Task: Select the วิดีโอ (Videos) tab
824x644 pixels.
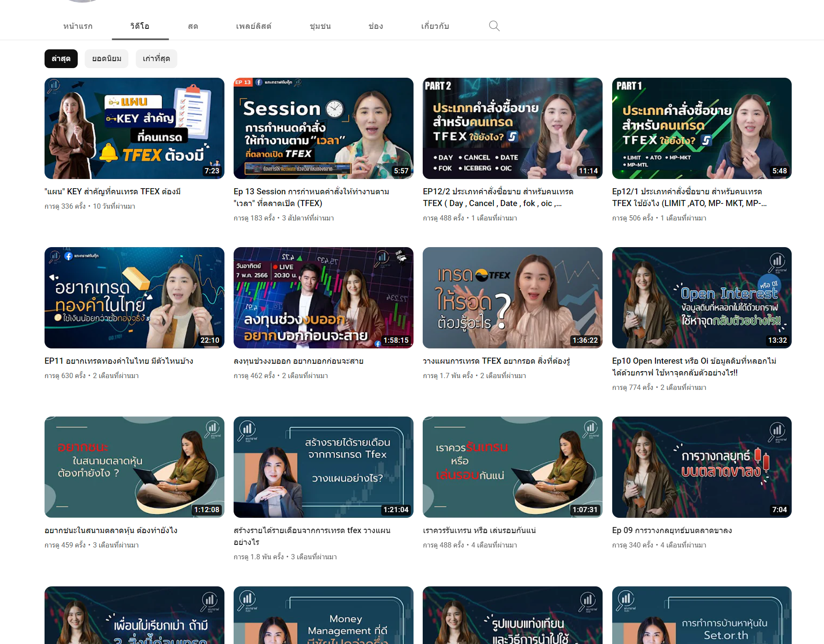Action: 140,26
